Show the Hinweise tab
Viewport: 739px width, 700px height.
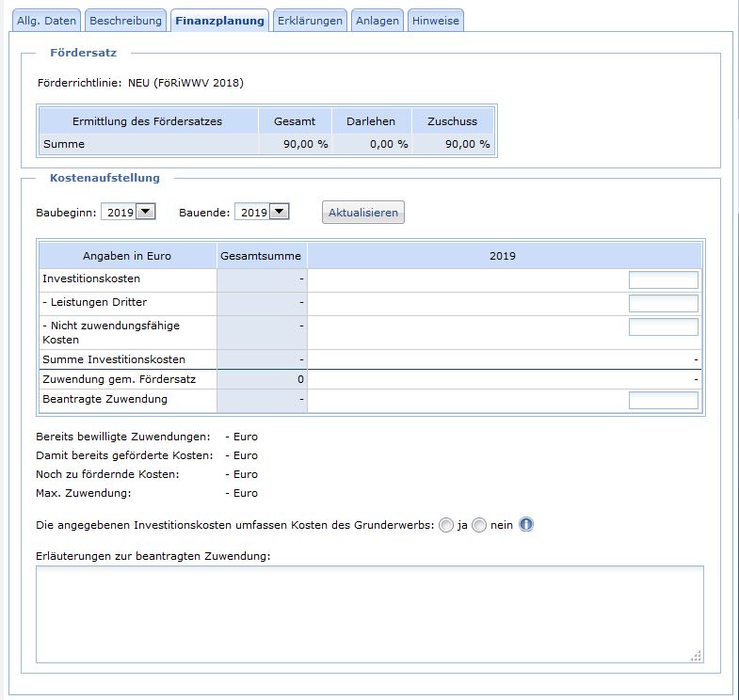click(x=436, y=21)
